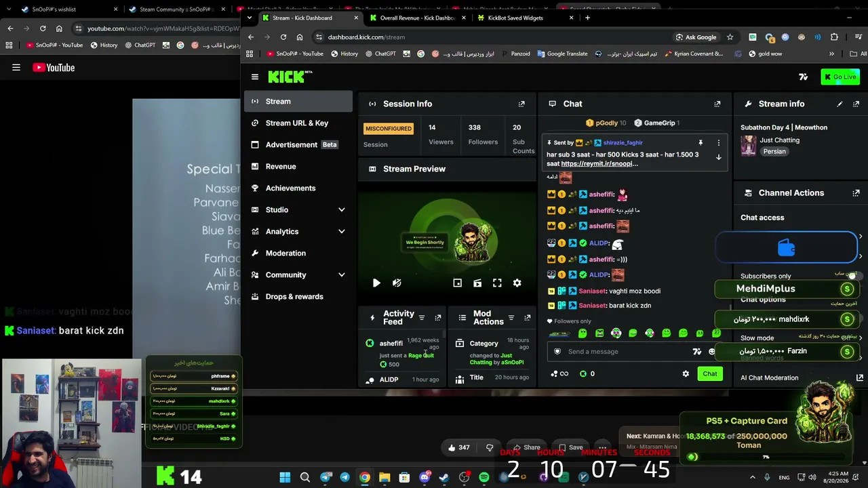Image resolution: width=868 pixels, height=488 pixels.
Task: Expand the Studio submenu chevron
Action: click(341, 210)
